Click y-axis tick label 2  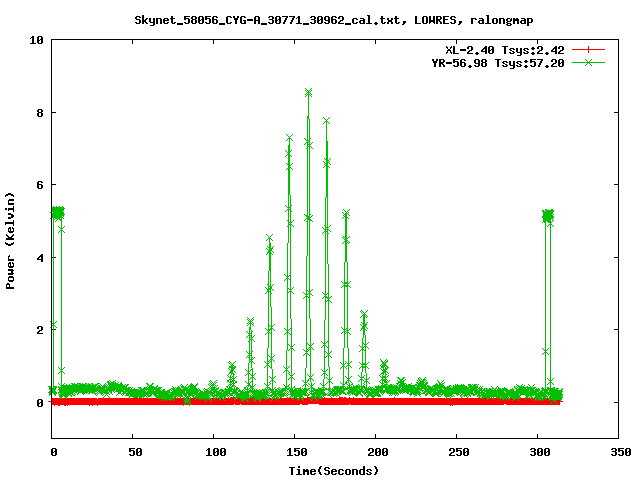pos(40,330)
